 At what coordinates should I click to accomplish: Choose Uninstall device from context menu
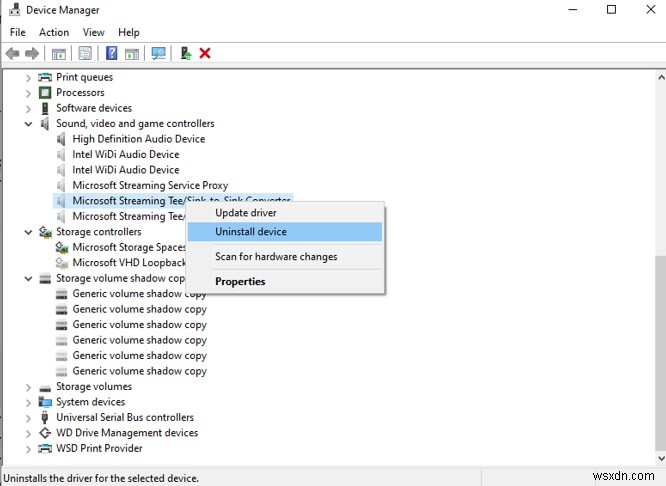click(285, 232)
